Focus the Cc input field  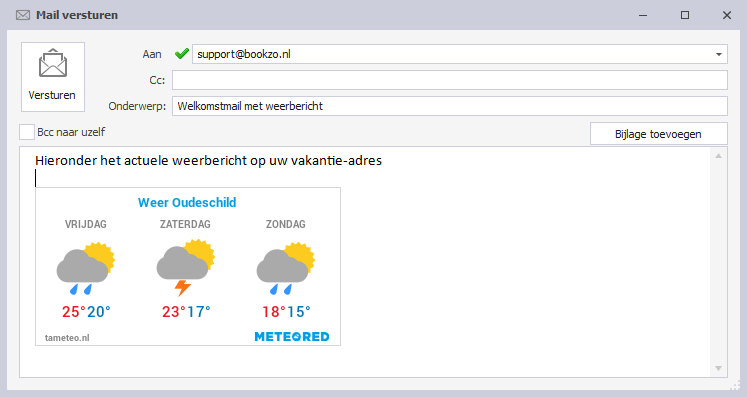click(450, 80)
